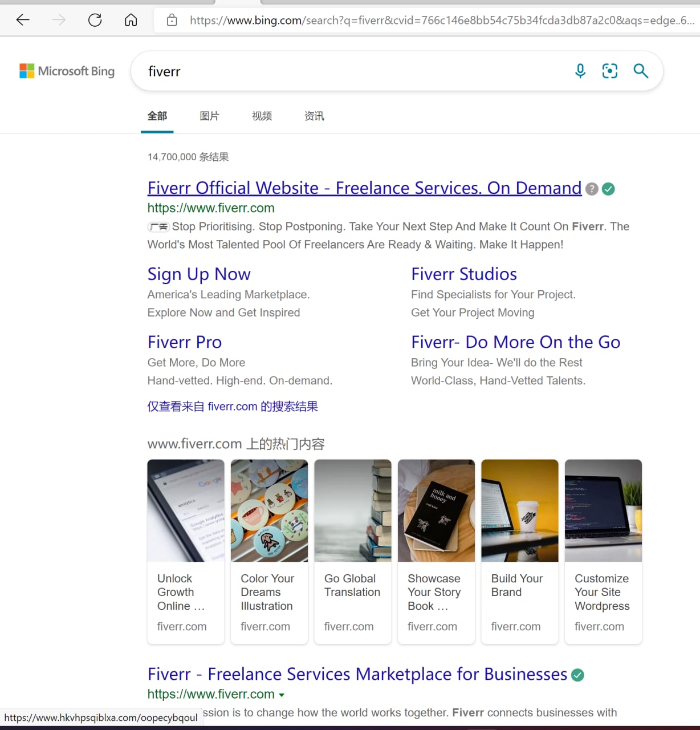Click Build Your Brand card text

coord(517,585)
